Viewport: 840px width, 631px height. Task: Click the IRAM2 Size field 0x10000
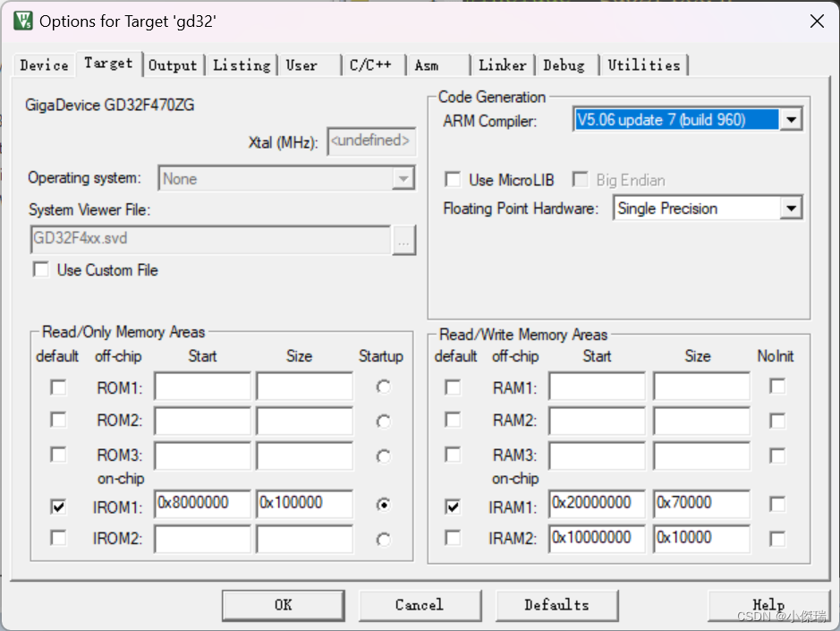click(x=701, y=538)
